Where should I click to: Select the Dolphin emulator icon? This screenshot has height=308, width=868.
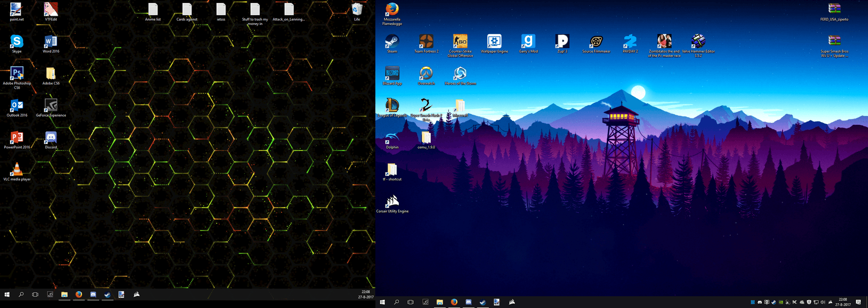[x=392, y=137]
